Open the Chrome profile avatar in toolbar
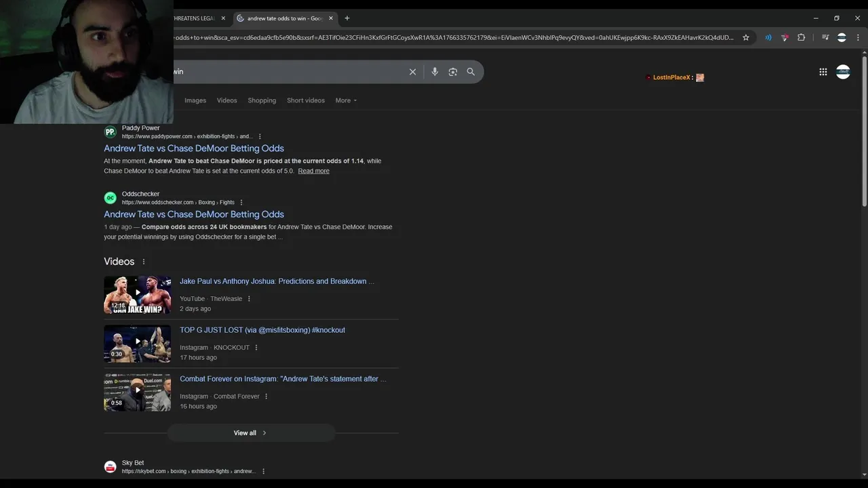Screen dimensions: 868x488 pos(842,38)
